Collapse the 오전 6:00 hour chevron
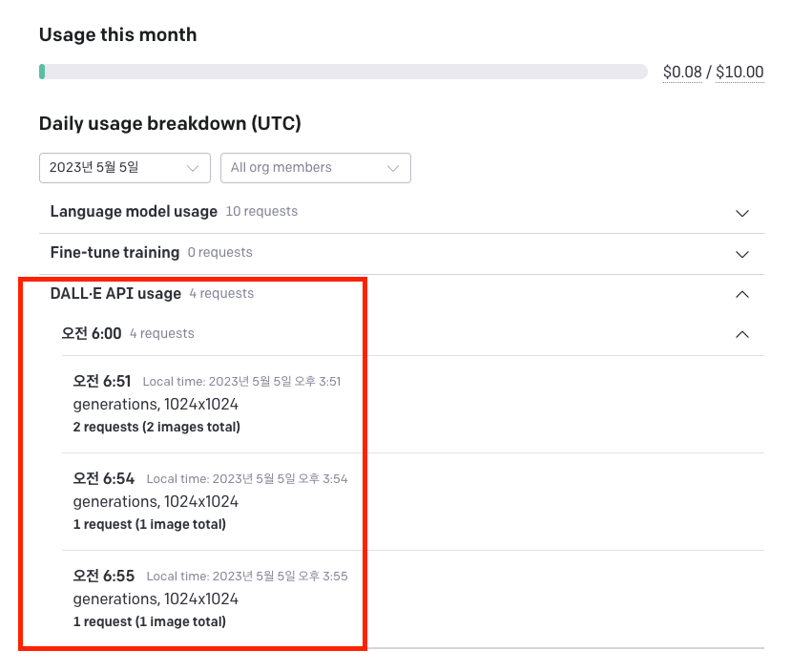 742,334
